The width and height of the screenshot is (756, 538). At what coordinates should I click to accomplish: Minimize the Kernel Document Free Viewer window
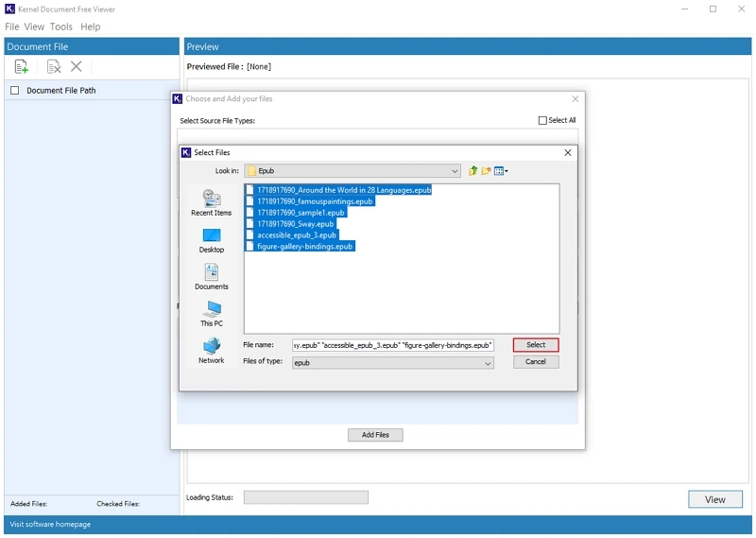[684, 9]
